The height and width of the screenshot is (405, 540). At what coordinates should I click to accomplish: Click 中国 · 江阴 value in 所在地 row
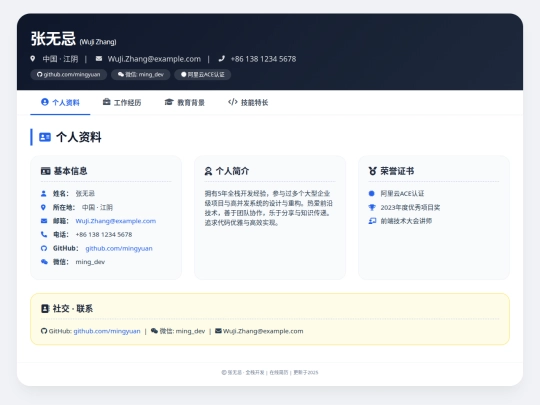(97, 207)
